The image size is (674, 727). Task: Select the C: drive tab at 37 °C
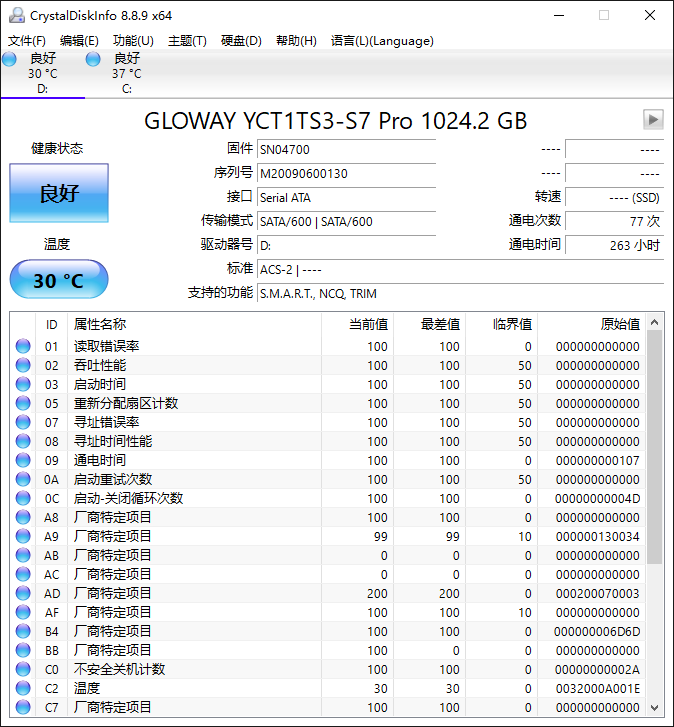[x=127, y=73]
